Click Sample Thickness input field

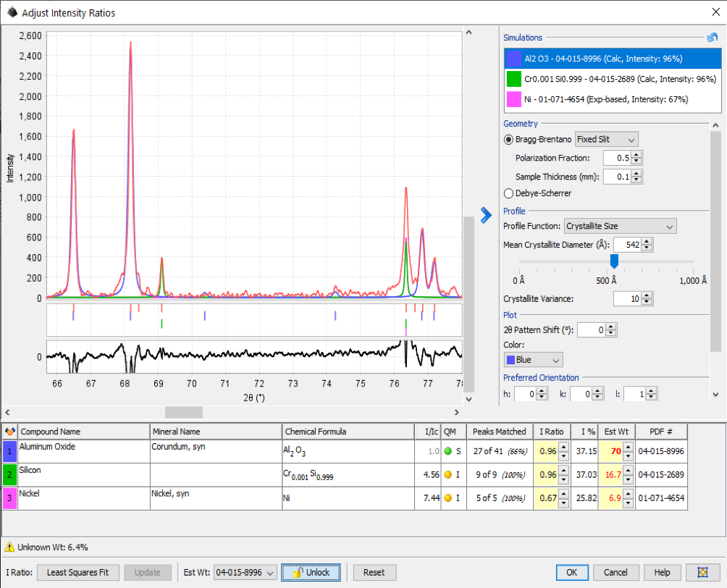tap(617, 177)
